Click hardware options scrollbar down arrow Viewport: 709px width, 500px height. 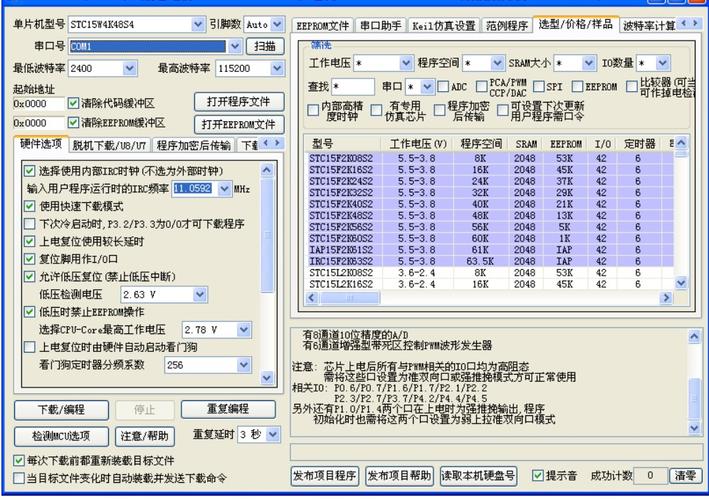pyautogui.click(x=267, y=378)
